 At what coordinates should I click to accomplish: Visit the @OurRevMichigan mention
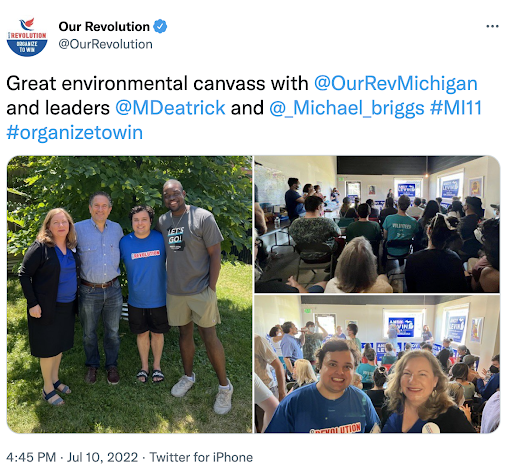tap(396, 83)
